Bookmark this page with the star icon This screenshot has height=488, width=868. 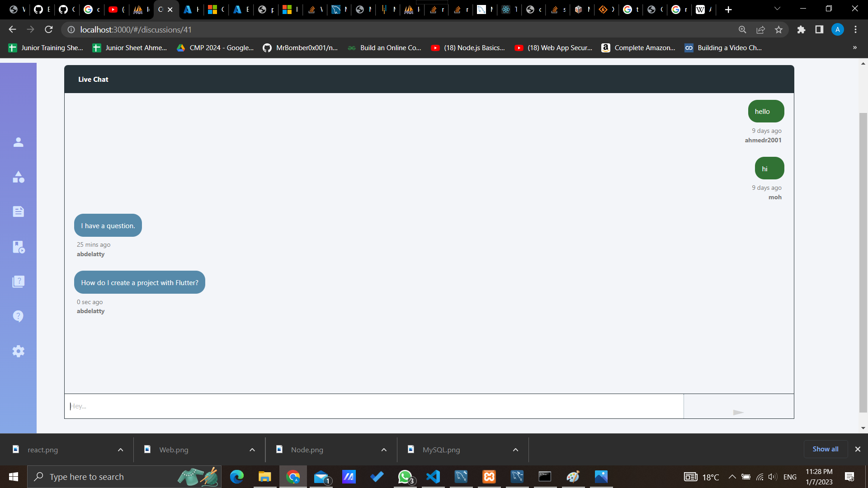coord(778,30)
